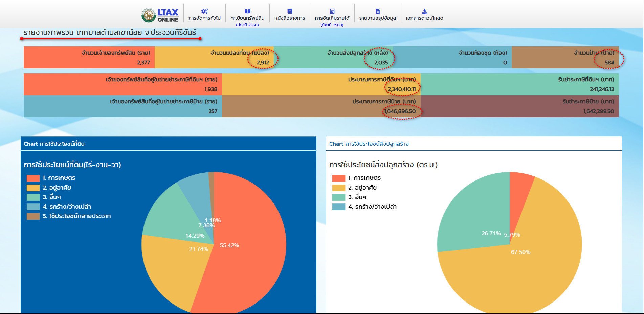Expand การจัดเก็บรายได้ dropdown menu
This screenshot has width=644, height=314.
tap(332, 18)
